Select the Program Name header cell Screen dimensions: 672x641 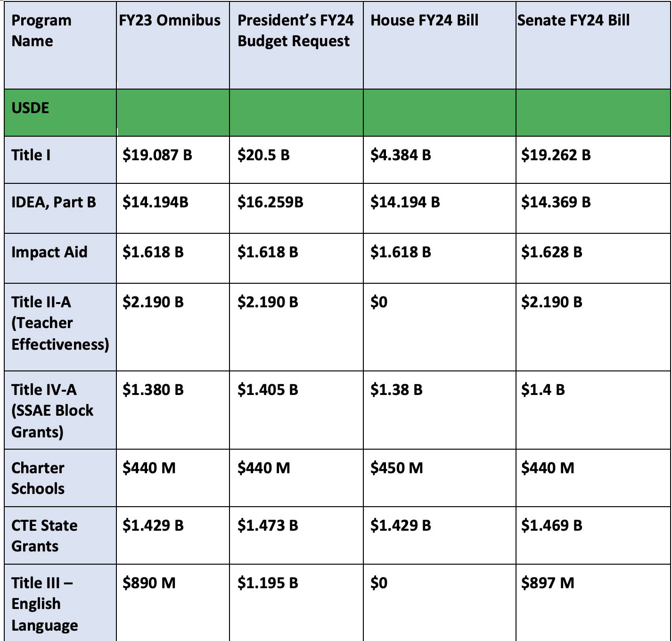click(x=60, y=45)
